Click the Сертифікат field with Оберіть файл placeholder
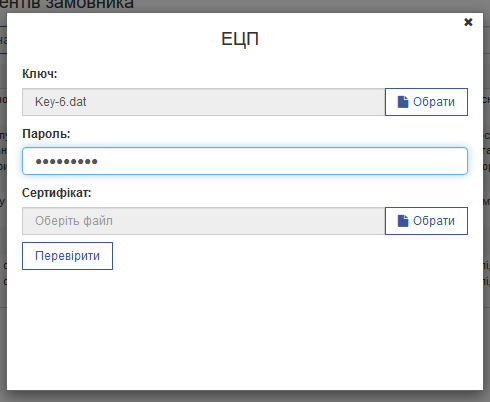Viewport: 490px width, 402px height. coord(204,221)
